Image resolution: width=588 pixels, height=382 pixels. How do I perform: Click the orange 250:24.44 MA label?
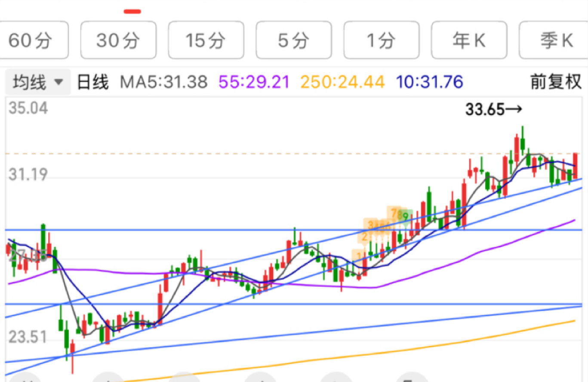tap(342, 82)
